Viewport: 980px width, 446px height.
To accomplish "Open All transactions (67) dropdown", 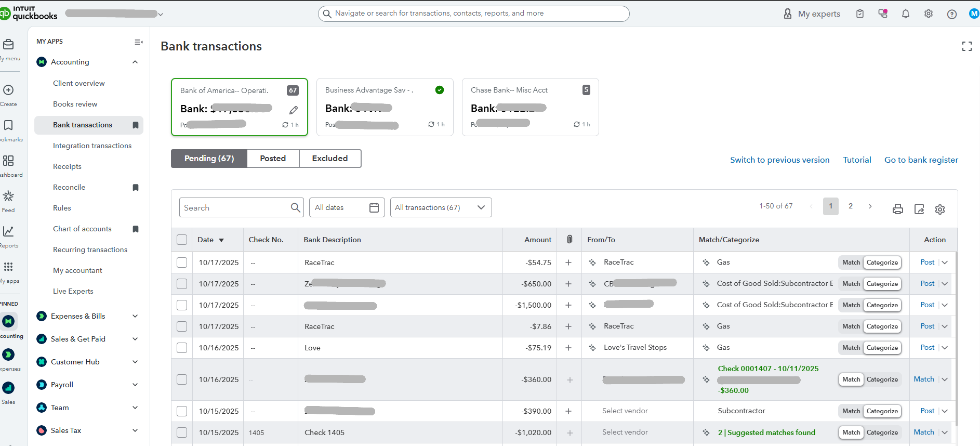I will coord(441,207).
